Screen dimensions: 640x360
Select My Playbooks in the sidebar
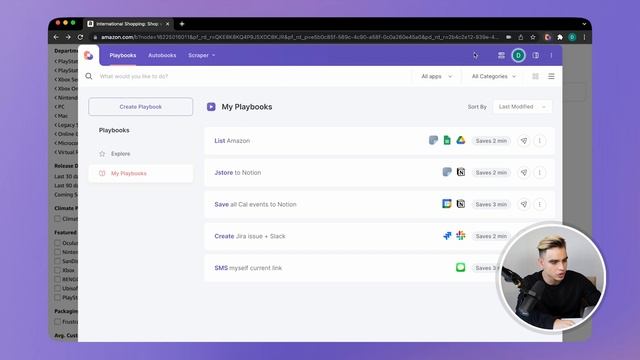point(141,173)
